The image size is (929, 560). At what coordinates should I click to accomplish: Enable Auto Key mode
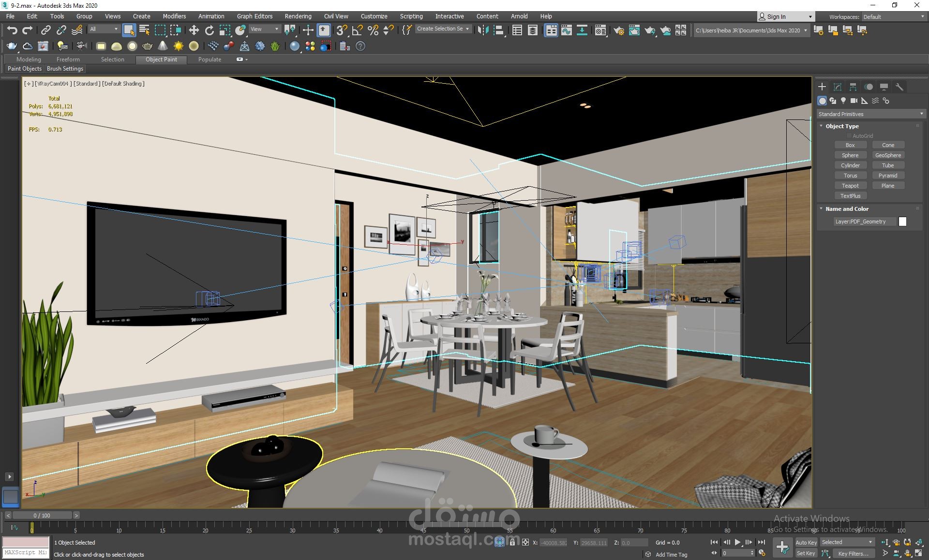(x=806, y=543)
